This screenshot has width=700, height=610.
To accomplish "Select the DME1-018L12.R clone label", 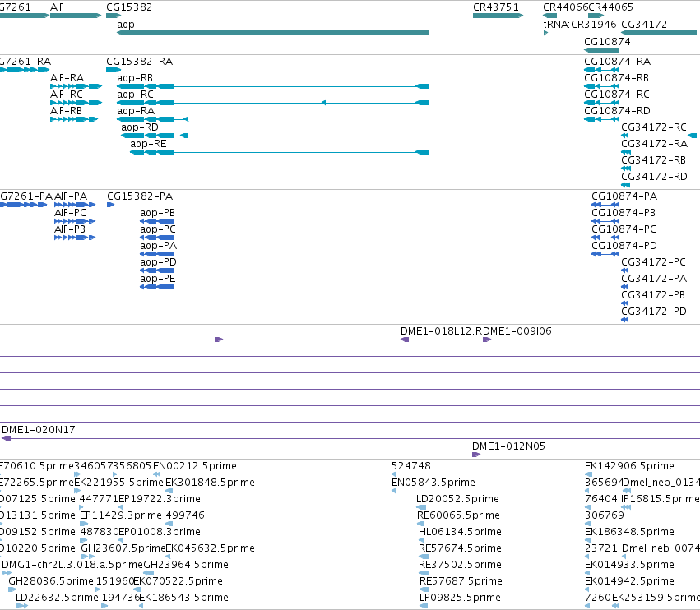I will pos(441,331).
